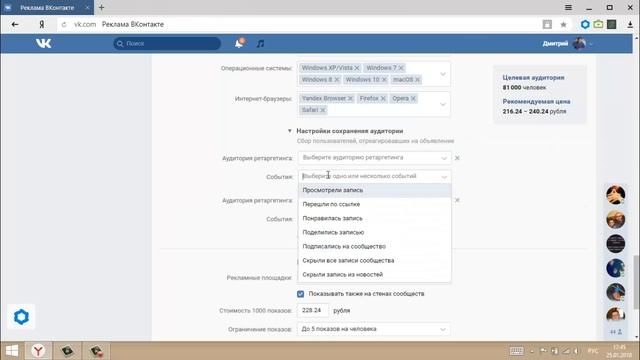Image resolution: width=640 pixels, height=360 pixels.
Task: Remove Windows 10 tag
Action: pyautogui.click(x=384, y=80)
